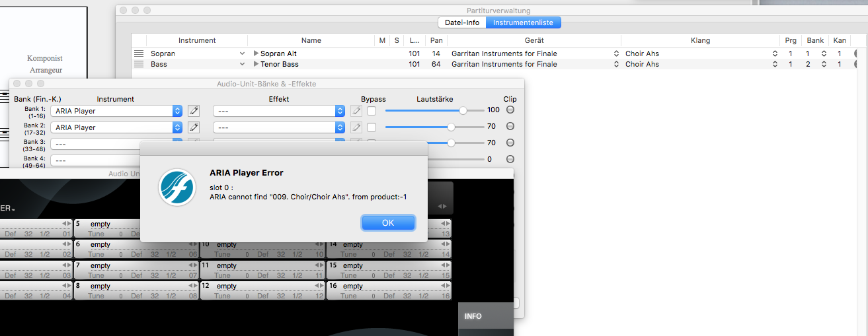This screenshot has width=868, height=336.
Task: Edit Bank 2 ARIA Player instrument (pencil icon)
Action: click(194, 127)
